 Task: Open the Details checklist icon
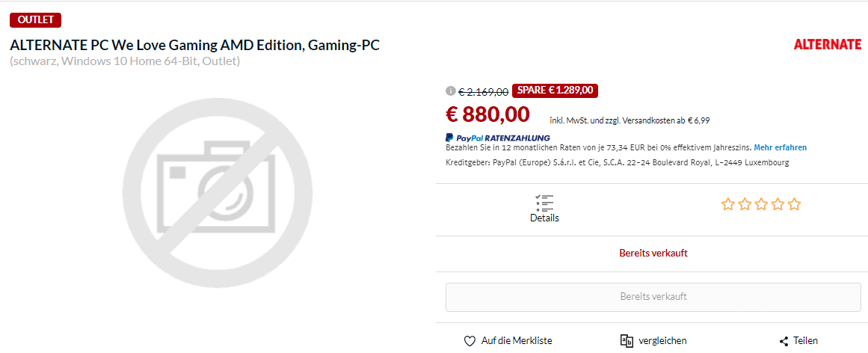(544, 202)
